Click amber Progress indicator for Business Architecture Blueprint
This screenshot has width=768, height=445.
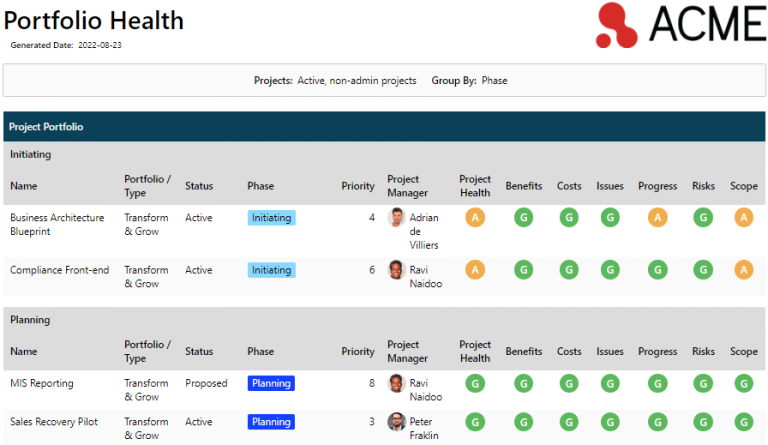(x=657, y=217)
